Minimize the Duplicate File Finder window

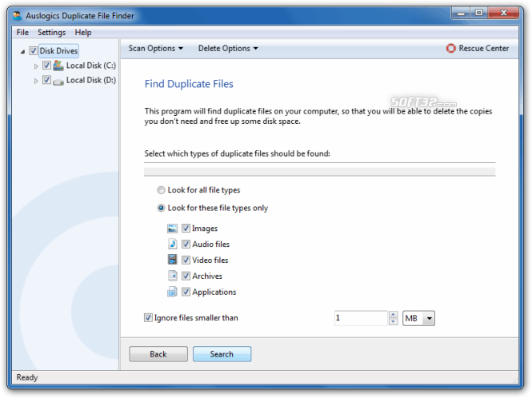coord(461,14)
